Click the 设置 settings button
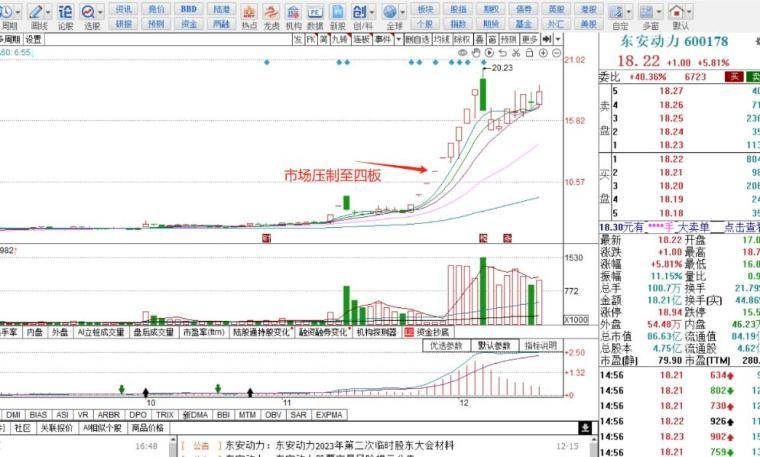Screen dimensions: 760x457 click(x=33, y=39)
